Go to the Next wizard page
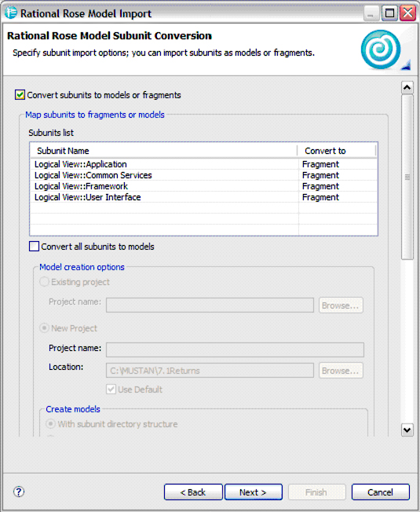Screen dimensions: 420x512 point(254,492)
